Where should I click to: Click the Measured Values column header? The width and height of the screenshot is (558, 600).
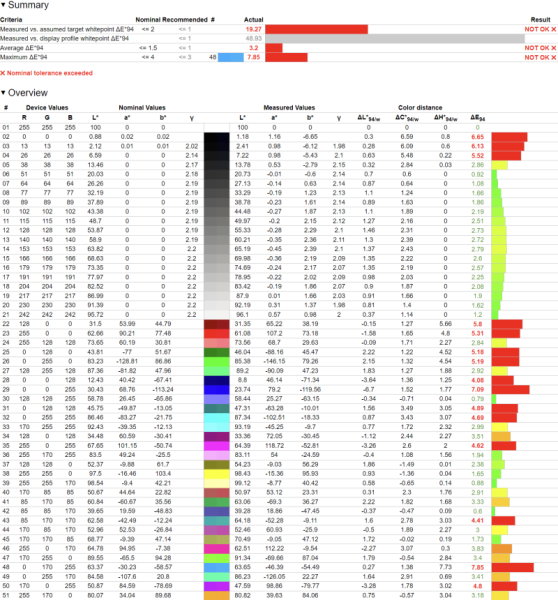click(x=289, y=108)
